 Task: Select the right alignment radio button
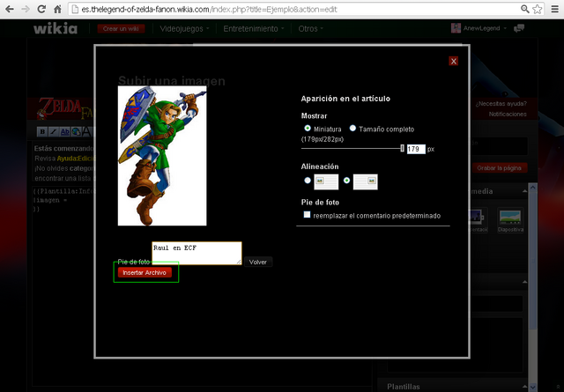pos(346,181)
